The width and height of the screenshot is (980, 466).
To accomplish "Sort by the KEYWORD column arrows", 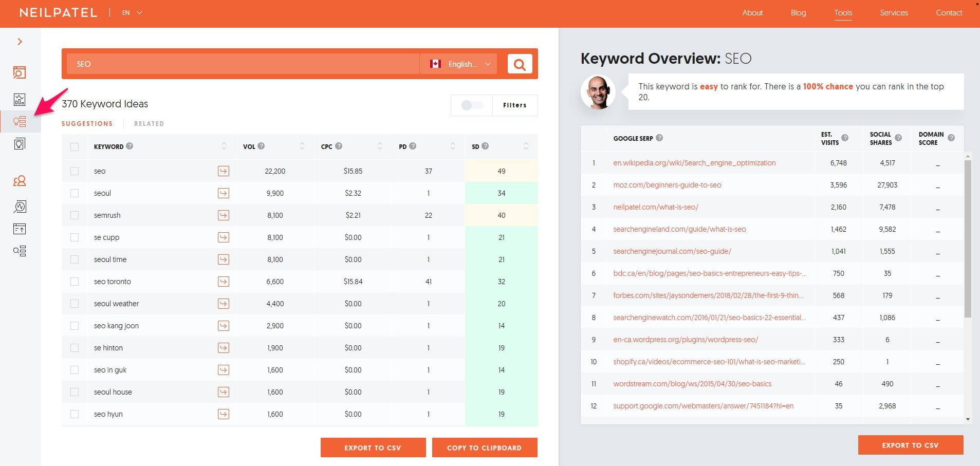I will click(x=224, y=146).
